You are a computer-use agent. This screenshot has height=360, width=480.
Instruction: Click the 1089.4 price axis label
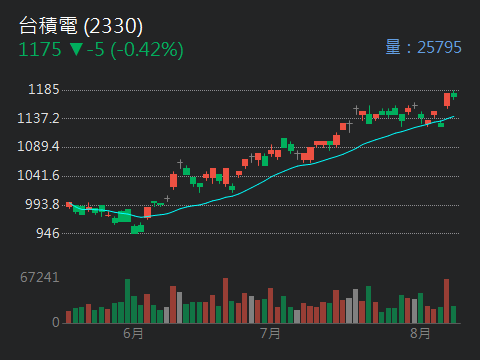click(38, 147)
